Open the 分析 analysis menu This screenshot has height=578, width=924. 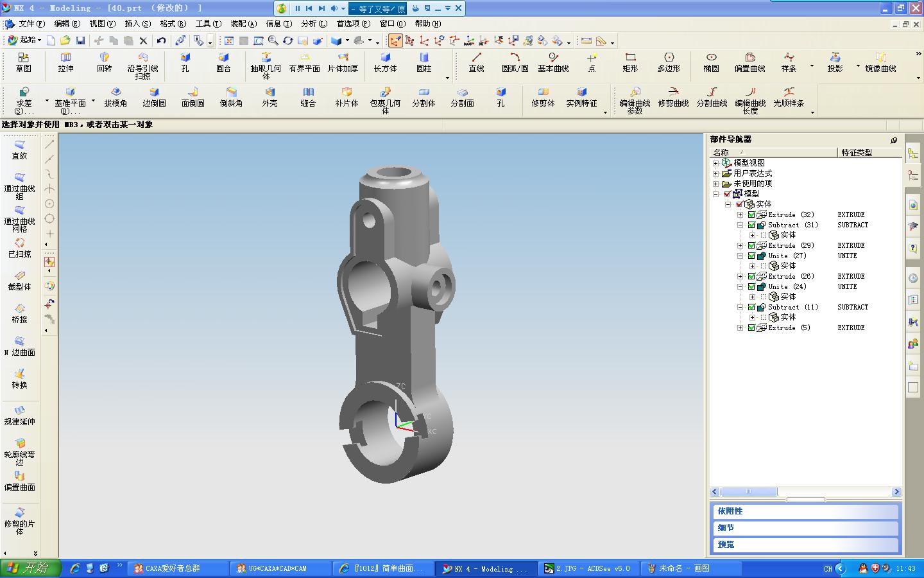pos(314,24)
